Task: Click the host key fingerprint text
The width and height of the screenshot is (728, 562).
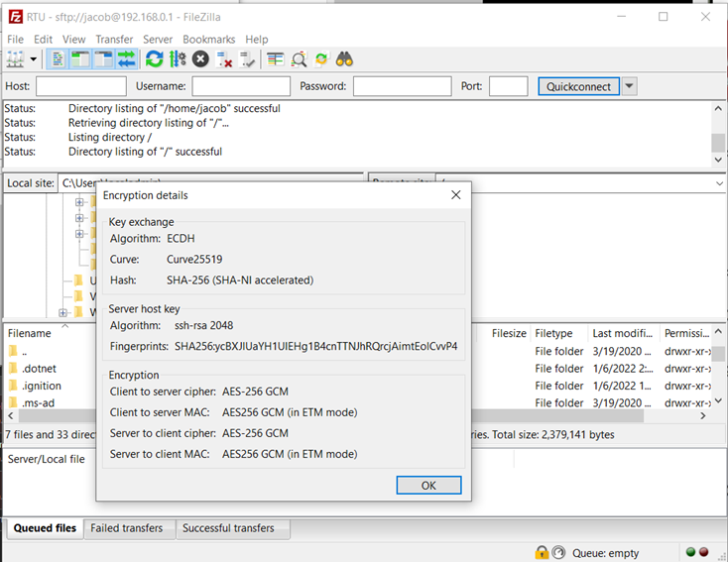Action: point(315,347)
